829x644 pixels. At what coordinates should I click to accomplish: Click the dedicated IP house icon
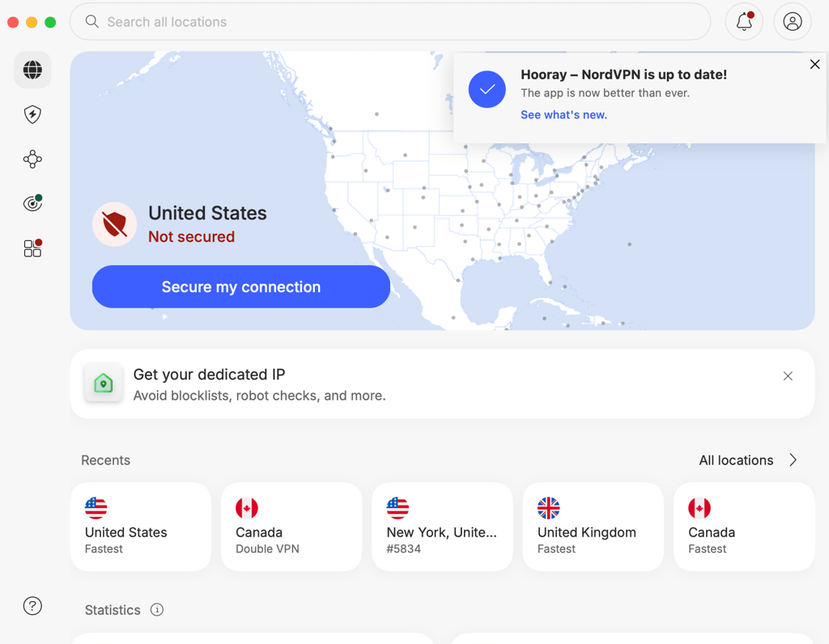(103, 383)
